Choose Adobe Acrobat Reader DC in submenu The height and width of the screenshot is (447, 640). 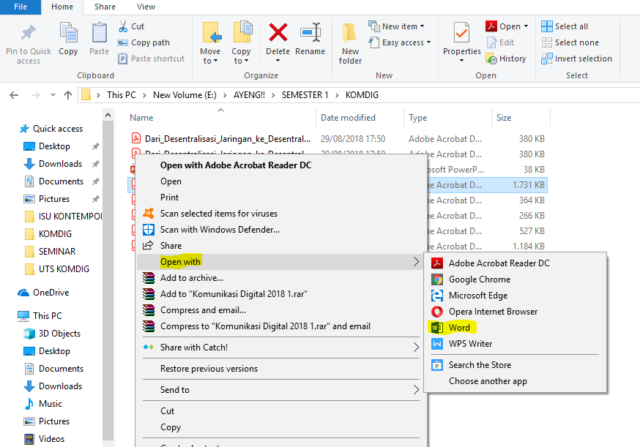(x=515, y=263)
